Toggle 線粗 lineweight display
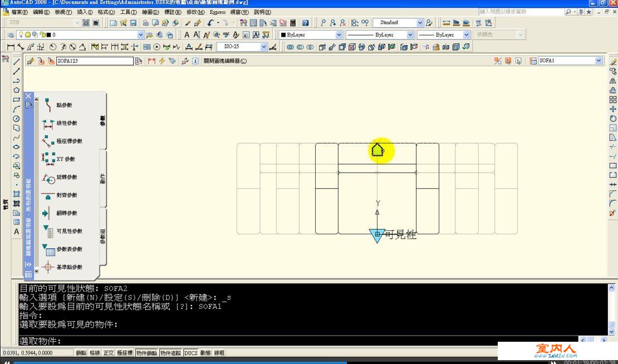 (x=219, y=353)
